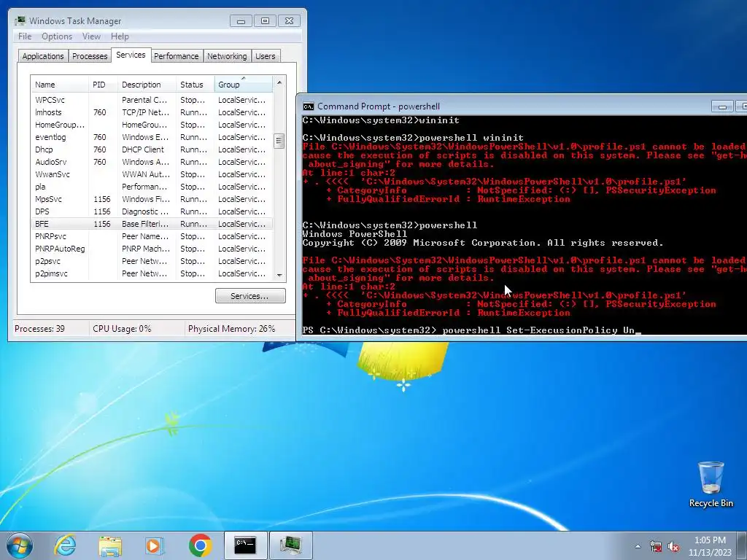Viewport: 747px width, 560px height.
Task: Select the pla service row
Action: [x=152, y=187]
